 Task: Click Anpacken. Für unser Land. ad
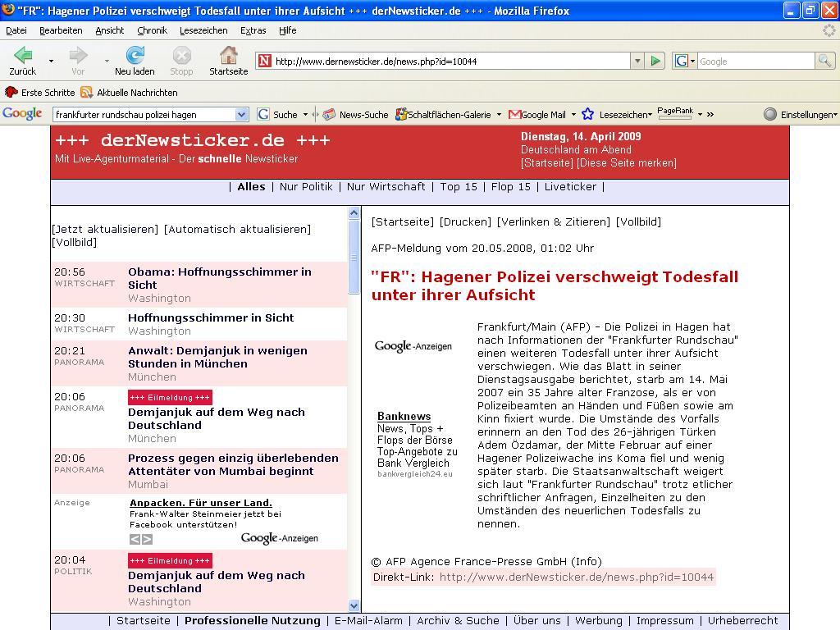coord(201,503)
